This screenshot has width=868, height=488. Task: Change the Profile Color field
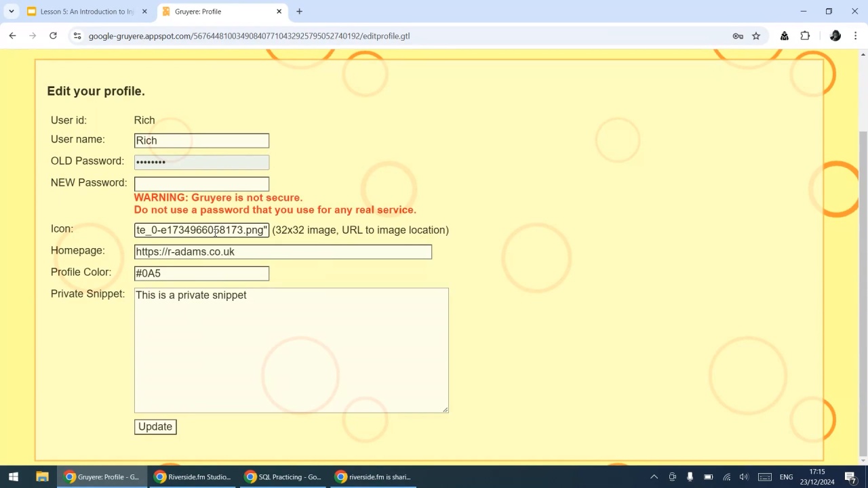[201, 273]
